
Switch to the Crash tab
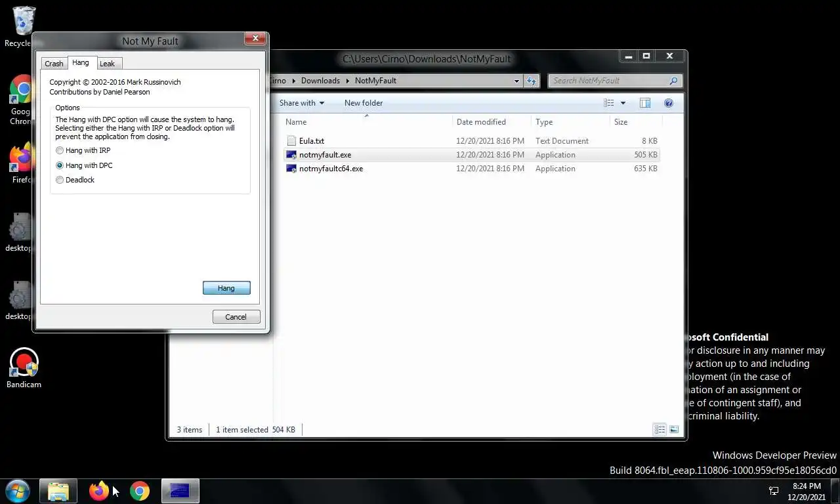[x=54, y=64]
